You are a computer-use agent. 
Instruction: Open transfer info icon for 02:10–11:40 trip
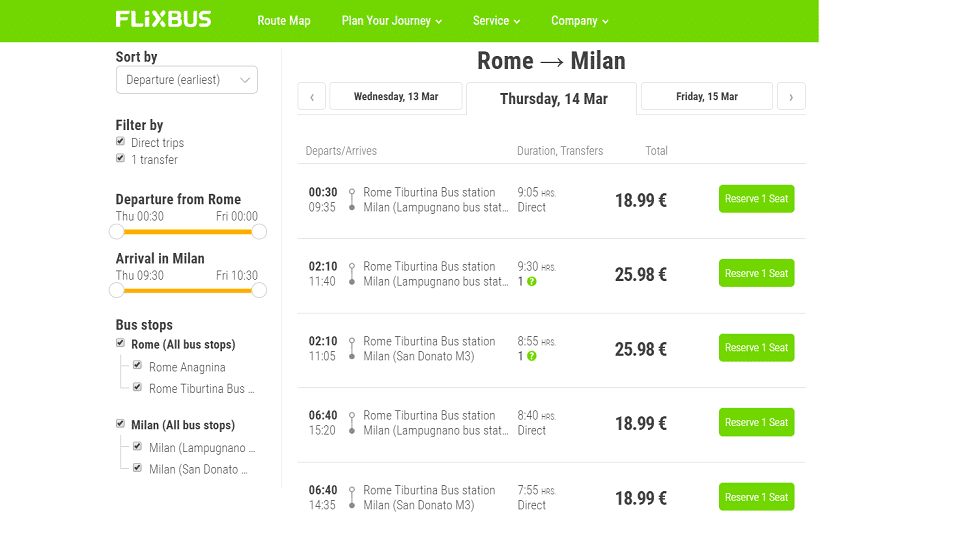tap(531, 282)
